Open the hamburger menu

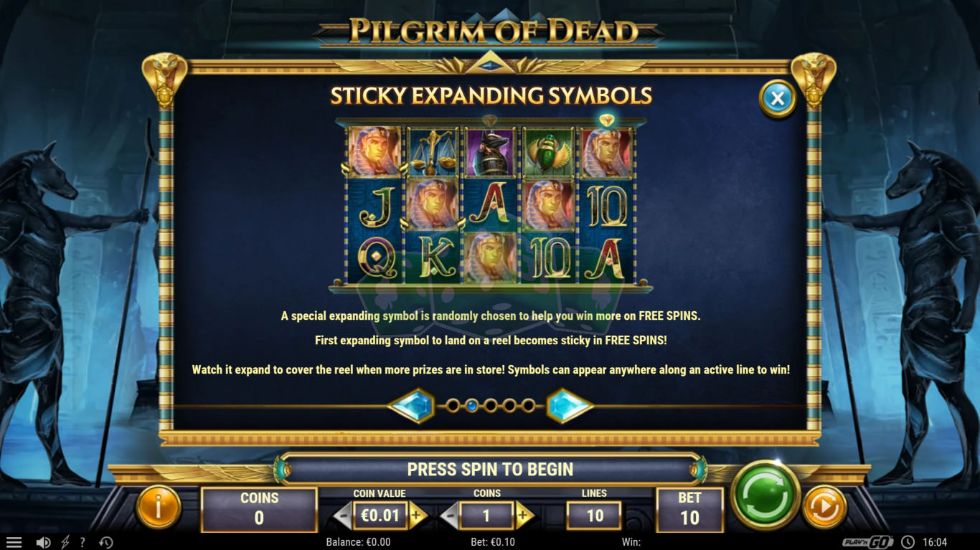click(x=14, y=543)
